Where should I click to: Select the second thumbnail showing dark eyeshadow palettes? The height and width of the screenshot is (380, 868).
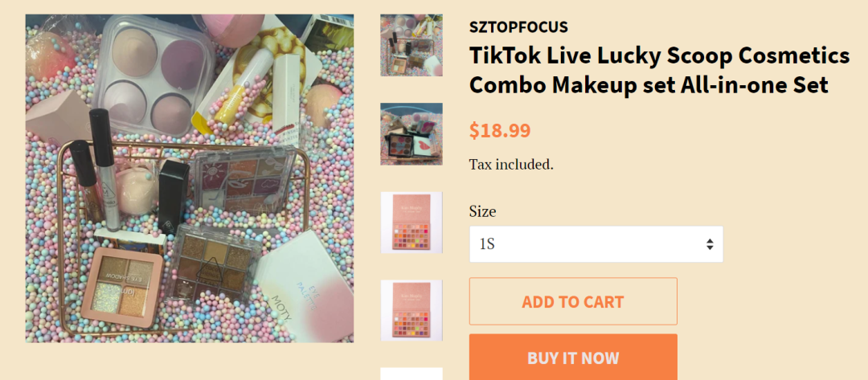click(x=411, y=133)
